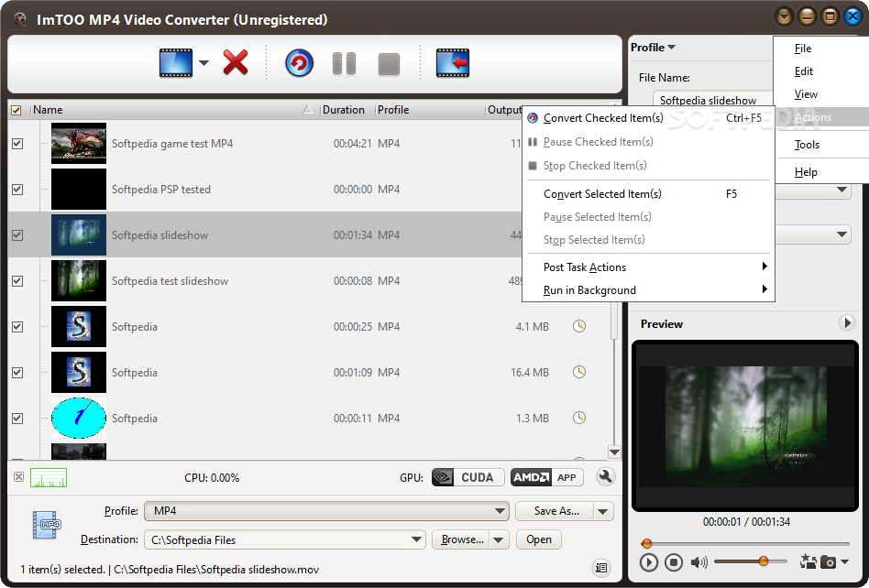869x588 pixels.
Task: Click the Open destination button
Action: pos(539,539)
